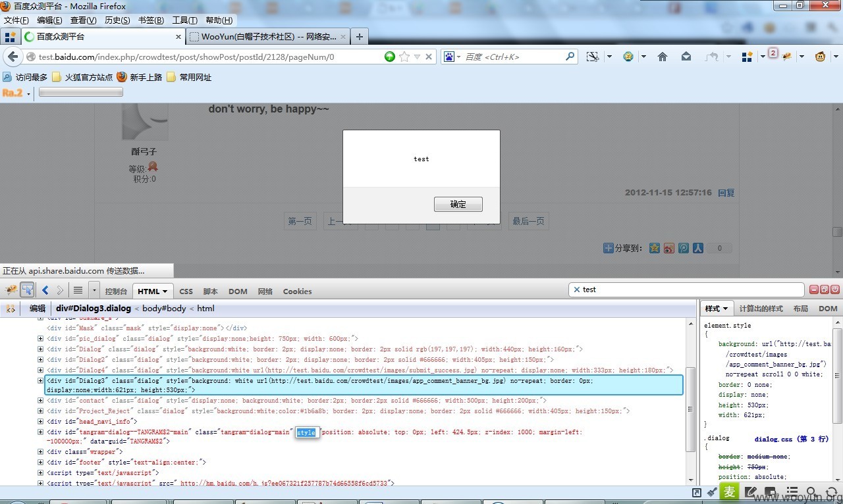Image resolution: width=843 pixels, height=504 pixels.
Task: Go to 第一页 pagination button
Action: [300, 221]
